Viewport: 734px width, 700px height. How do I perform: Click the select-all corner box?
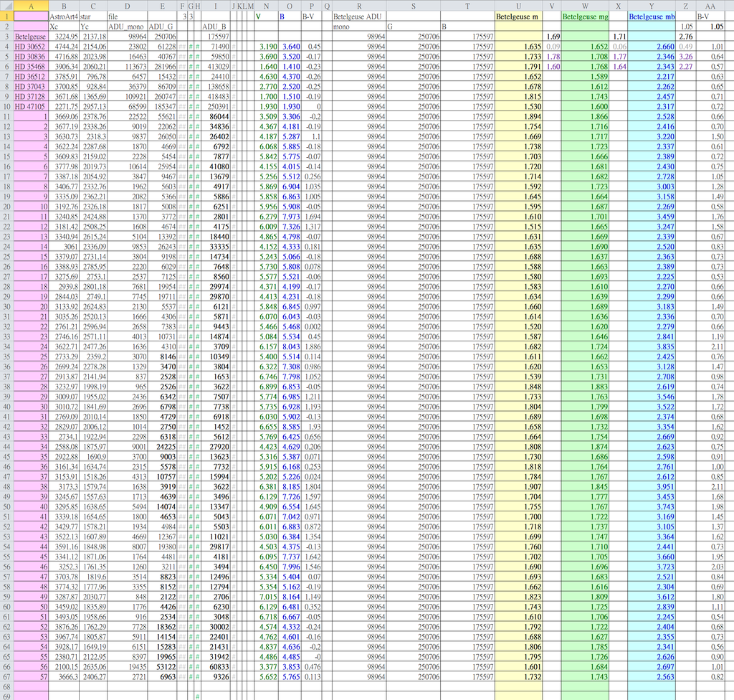7,6
